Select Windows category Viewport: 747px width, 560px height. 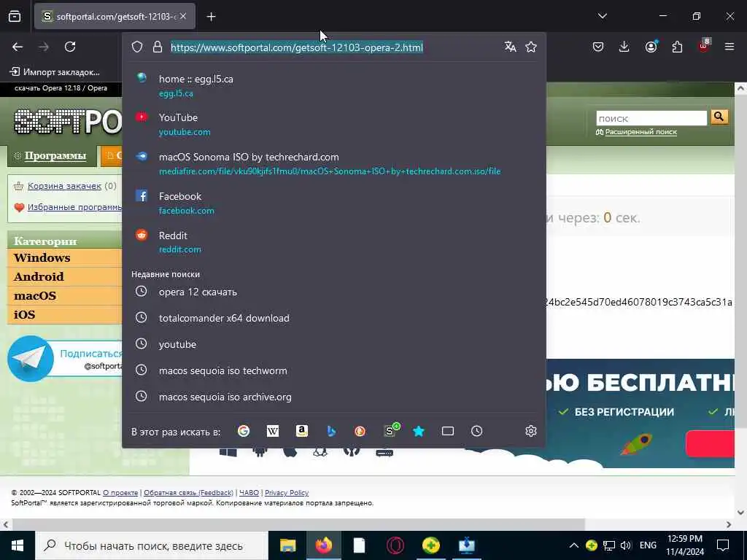(x=65, y=257)
